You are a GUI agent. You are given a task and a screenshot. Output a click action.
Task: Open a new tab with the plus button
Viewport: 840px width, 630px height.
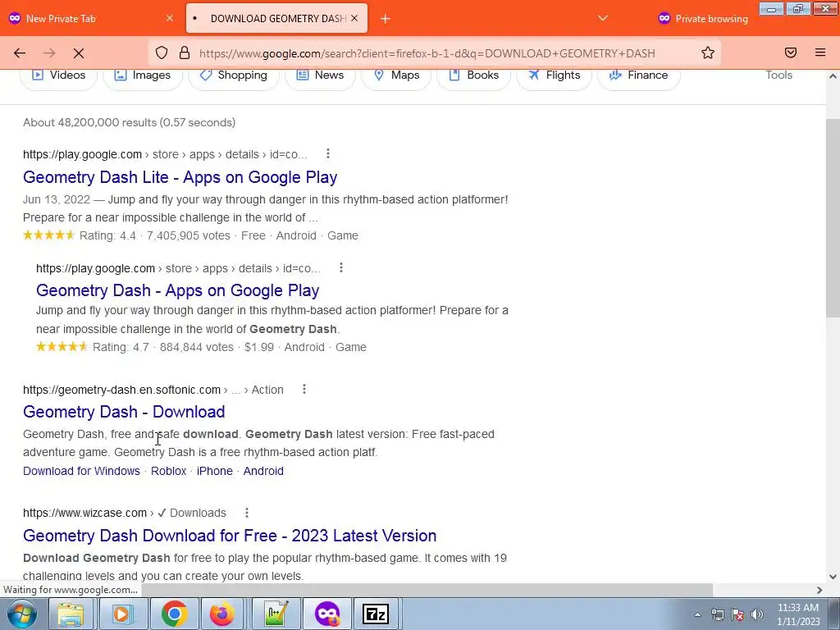[386, 19]
